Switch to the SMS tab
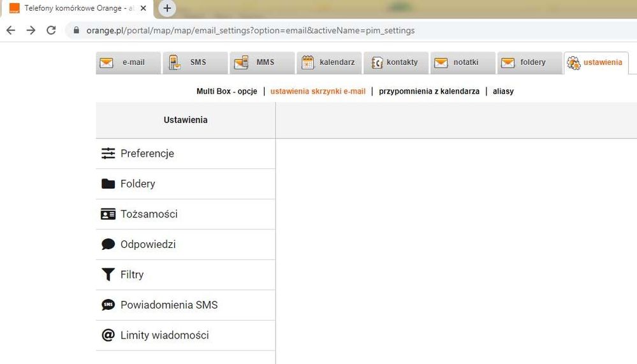The image size is (637, 364). [x=195, y=62]
